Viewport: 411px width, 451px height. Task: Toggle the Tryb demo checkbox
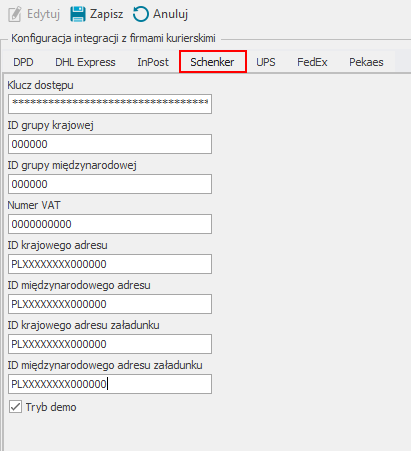tap(15, 407)
